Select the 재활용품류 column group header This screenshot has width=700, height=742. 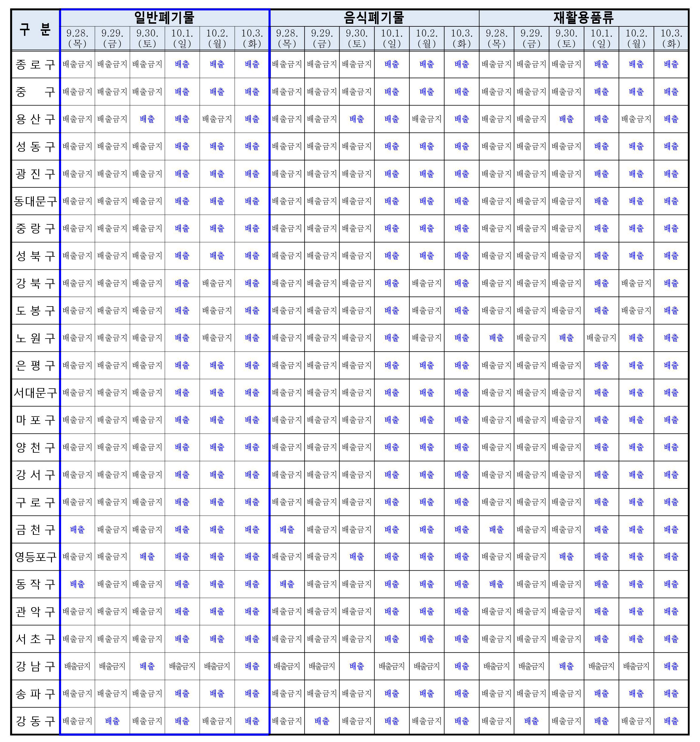pos(584,17)
